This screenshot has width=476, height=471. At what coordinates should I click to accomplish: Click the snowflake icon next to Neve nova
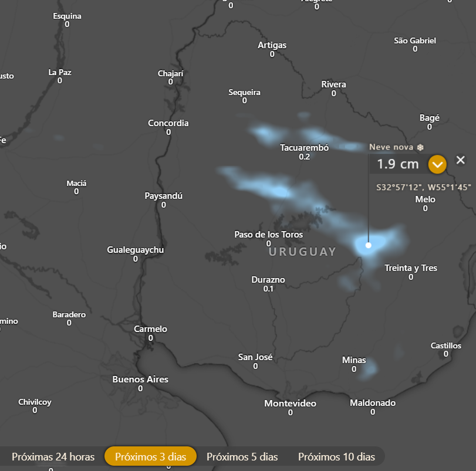click(x=420, y=147)
